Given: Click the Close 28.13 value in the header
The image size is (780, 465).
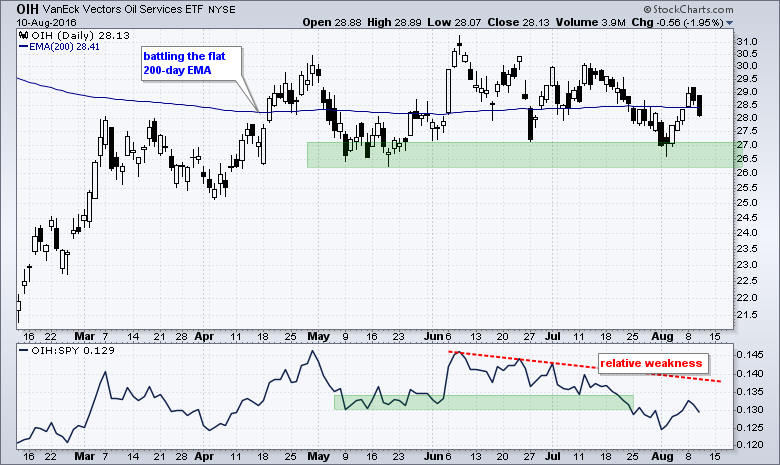Looking at the screenshot, I should click(519, 22).
